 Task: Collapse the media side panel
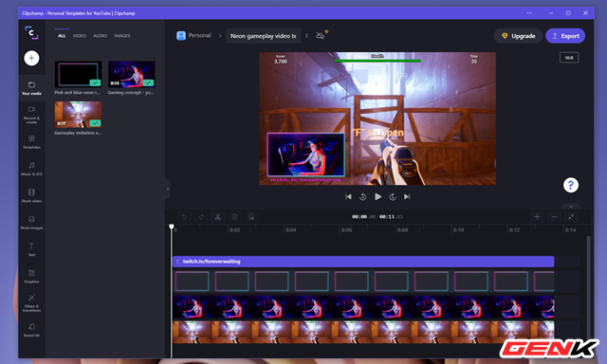click(168, 189)
